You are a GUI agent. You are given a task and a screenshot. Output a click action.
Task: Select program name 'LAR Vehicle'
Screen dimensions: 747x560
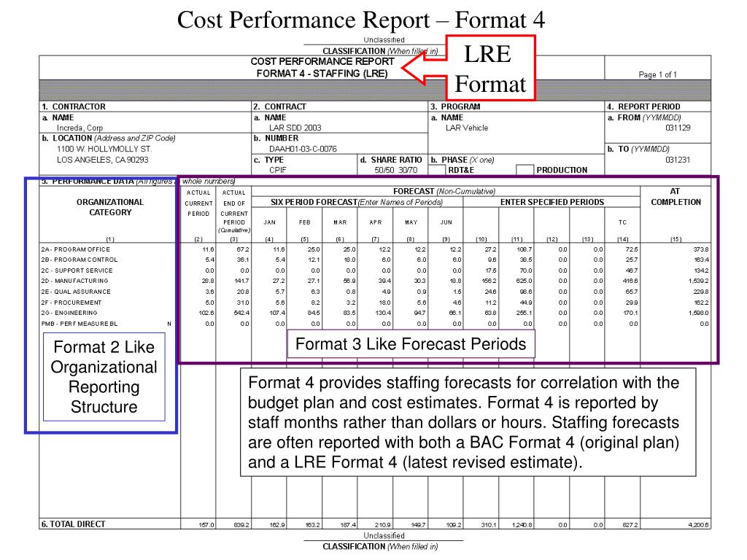(466, 128)
